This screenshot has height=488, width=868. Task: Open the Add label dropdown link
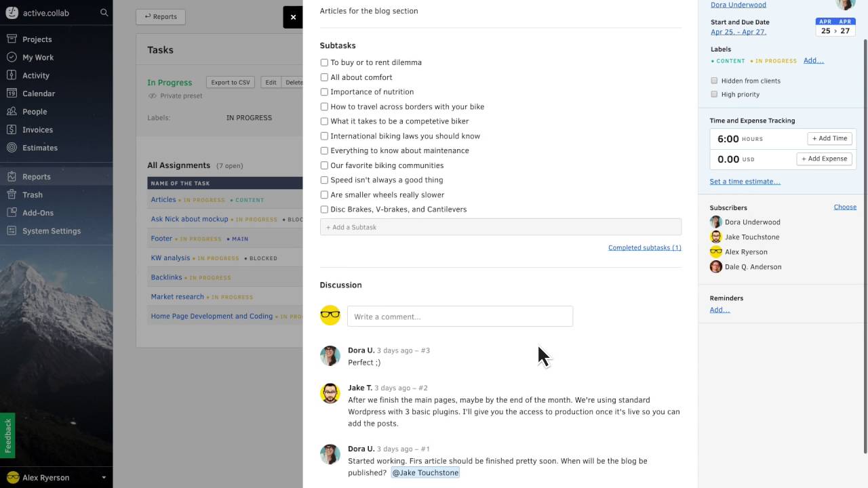(x=813, y=60)
